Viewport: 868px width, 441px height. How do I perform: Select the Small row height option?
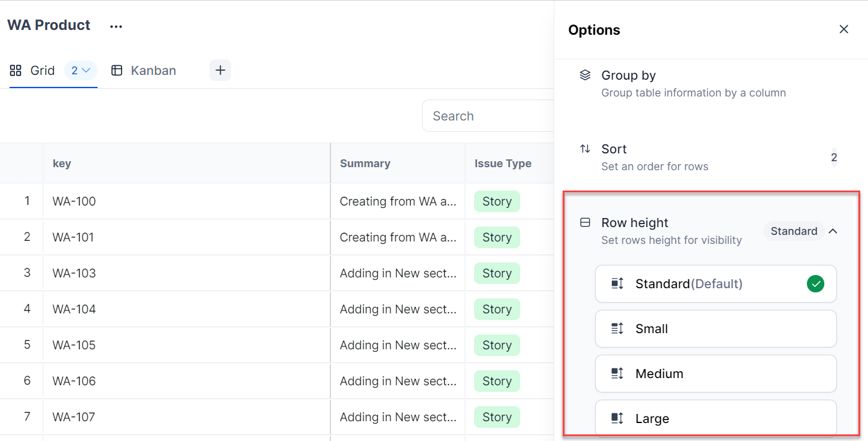click(x=715, y=329)
